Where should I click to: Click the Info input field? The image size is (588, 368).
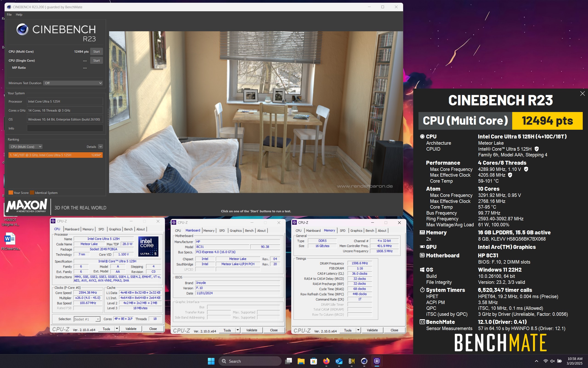(x=65, y=128)
